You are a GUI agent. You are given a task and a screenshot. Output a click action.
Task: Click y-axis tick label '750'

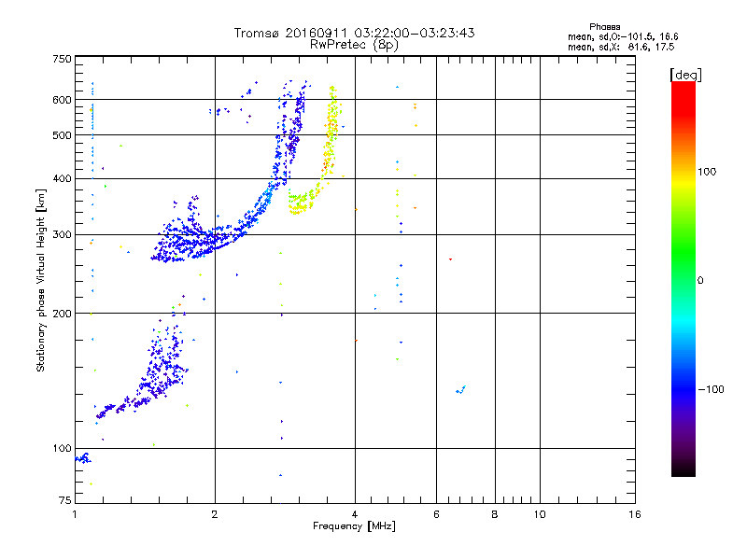[x=62, y=59]
